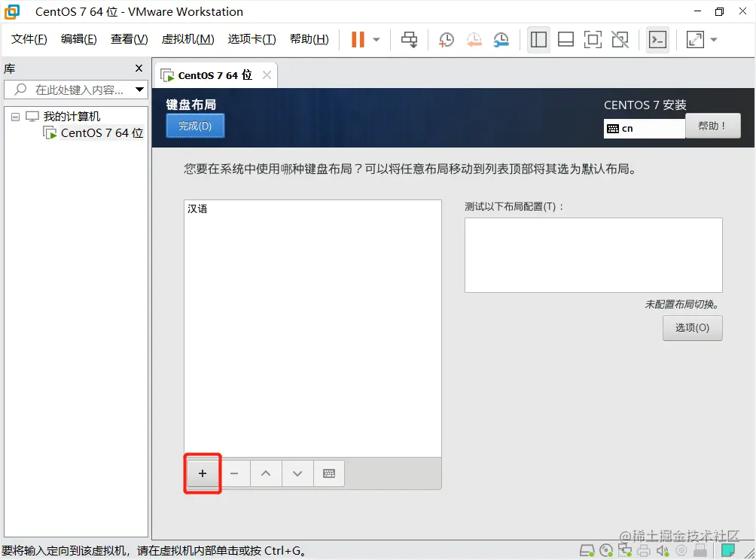Move the selected layout down
The image size is (756, 560).
point(297,473)
